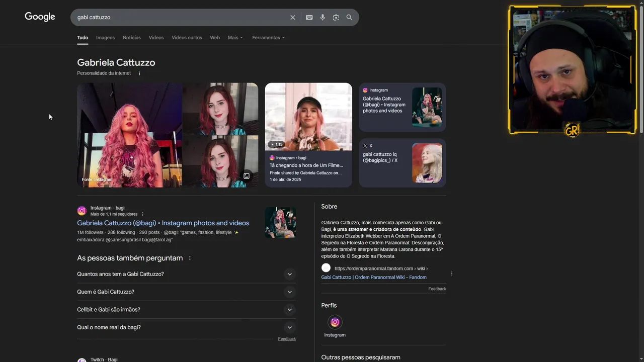
Task: Open search by image lens icon
Action: point(336,17)
